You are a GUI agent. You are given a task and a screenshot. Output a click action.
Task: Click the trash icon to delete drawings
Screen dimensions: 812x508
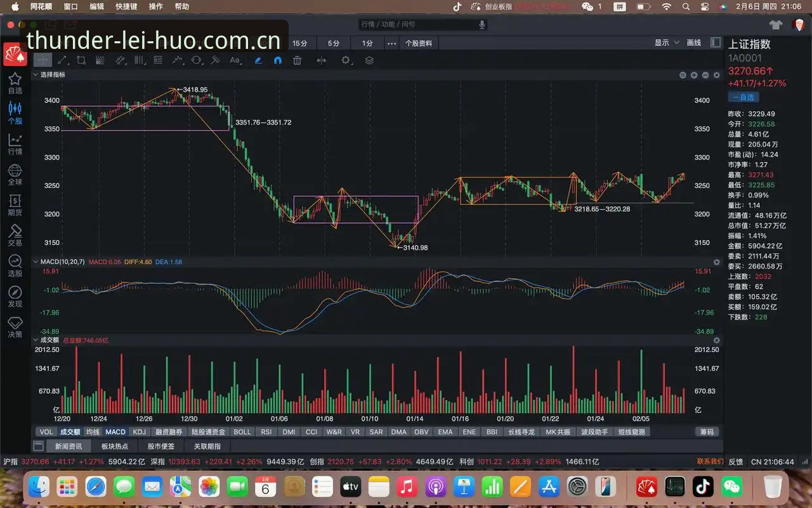[x=297, y=60]
